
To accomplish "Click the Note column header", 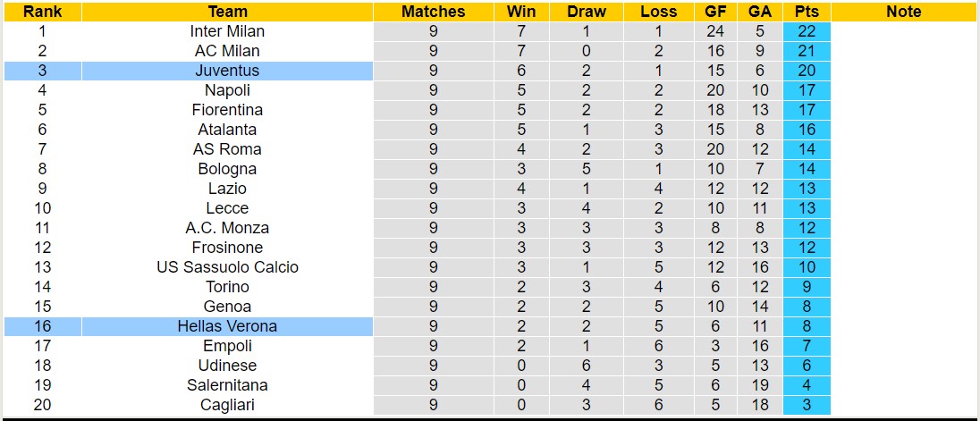I will click(x=903, y=12).
